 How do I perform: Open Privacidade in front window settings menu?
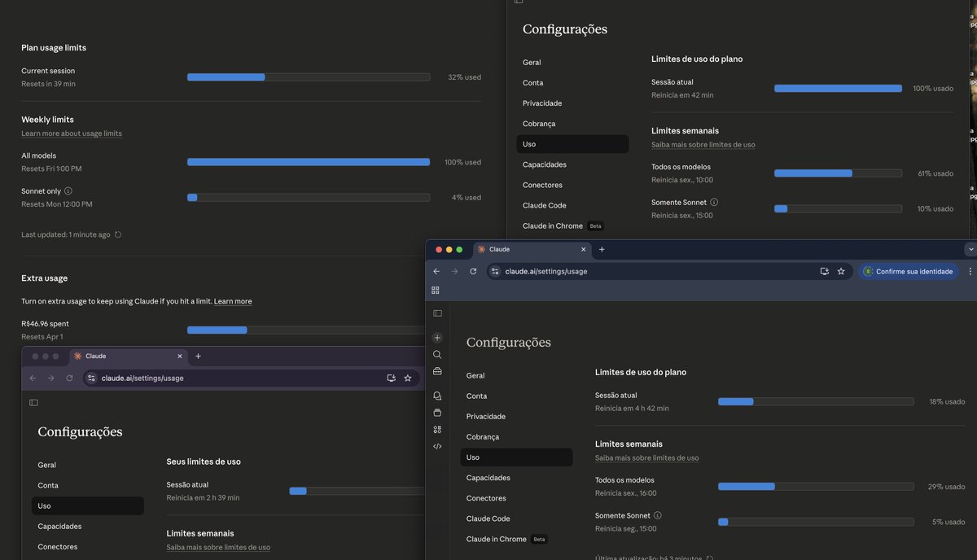pos(516,416)
